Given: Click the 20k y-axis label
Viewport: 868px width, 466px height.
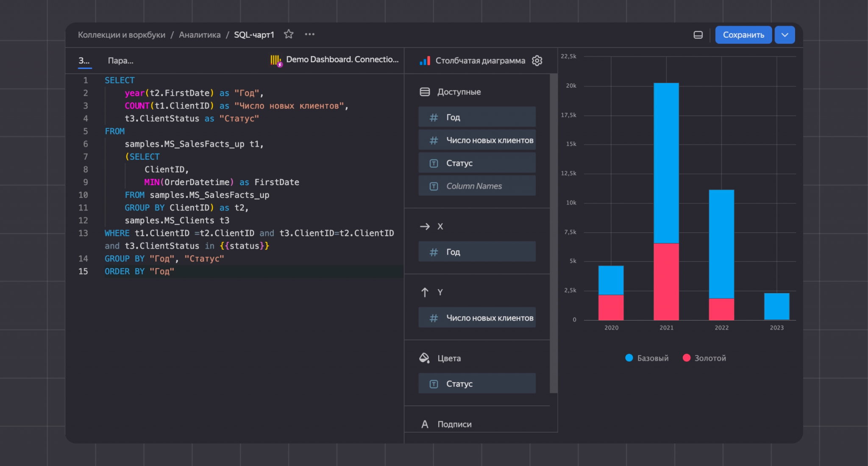Looking at the screenshot, I should tap(571, 86).
